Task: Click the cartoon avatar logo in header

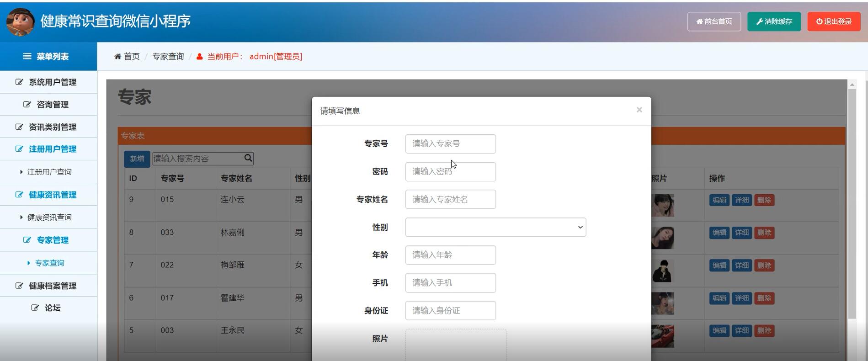Action: coord(21,21)
